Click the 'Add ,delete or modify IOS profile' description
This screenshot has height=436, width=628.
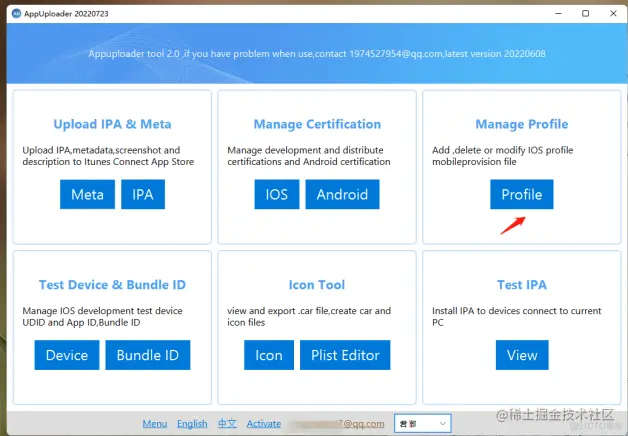(x=503, y=156)
